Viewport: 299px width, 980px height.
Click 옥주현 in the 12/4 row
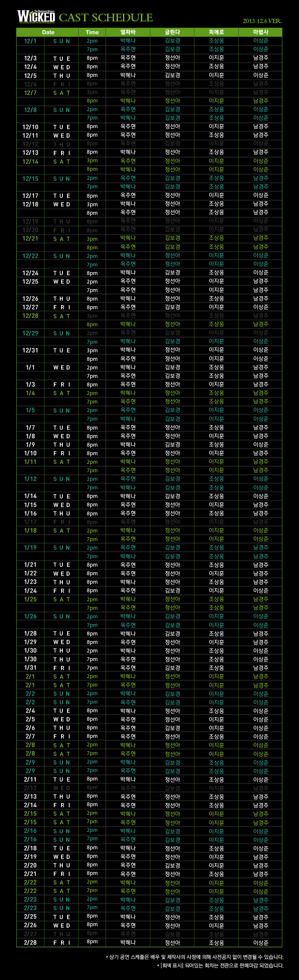(128, 67)
